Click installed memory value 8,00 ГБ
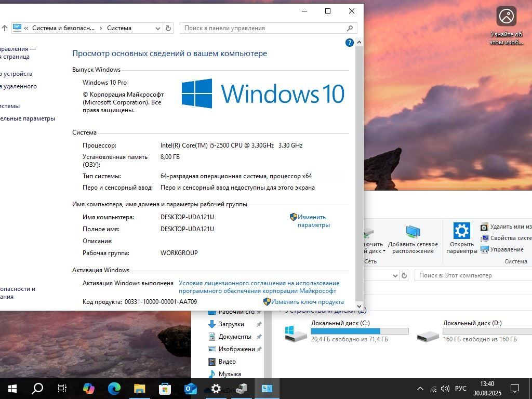Screen dimensions: 532x399 pyautogui.click(x=170, y=157)
